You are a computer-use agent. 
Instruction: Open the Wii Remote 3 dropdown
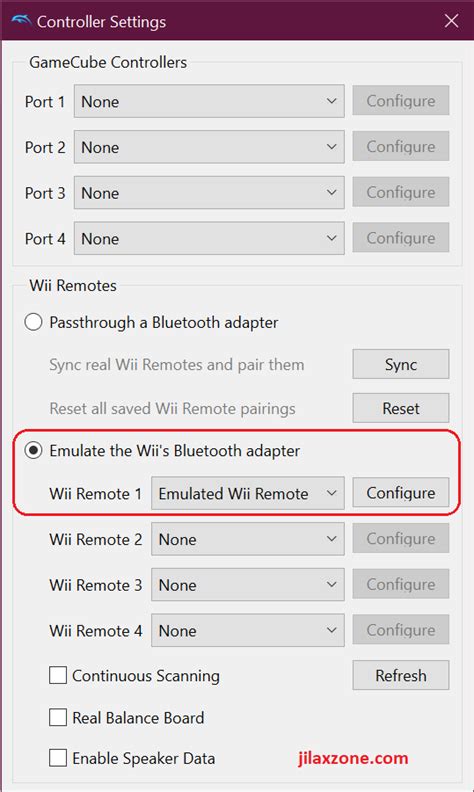click(x=248, y=585)
